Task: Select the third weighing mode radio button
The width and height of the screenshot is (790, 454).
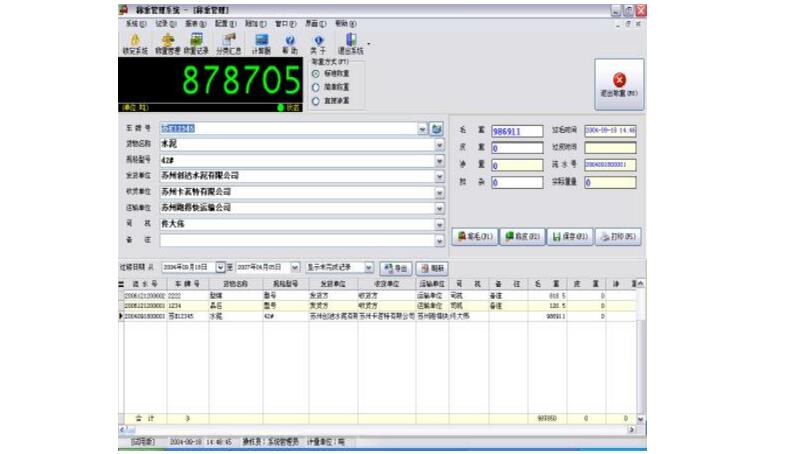Action: coord(315,101)
